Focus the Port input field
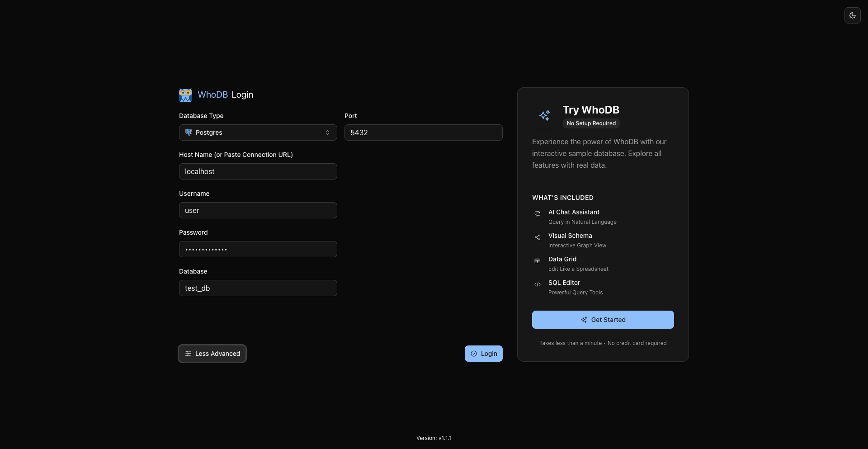This screenshot has height=449, width=868. pyautogui.click(x=424, y=132)
